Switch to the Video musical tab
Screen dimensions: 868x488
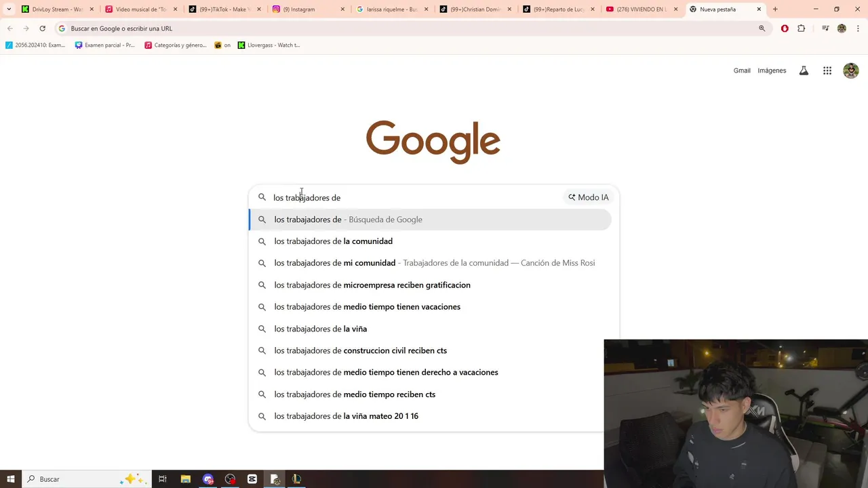point(141,9)
